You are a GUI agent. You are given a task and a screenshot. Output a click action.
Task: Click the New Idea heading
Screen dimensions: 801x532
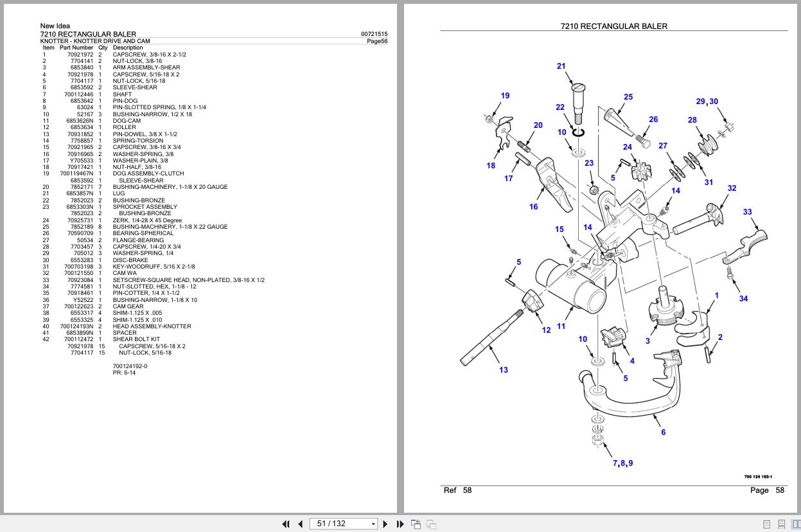pyautogui.click(x=55, y=26)
